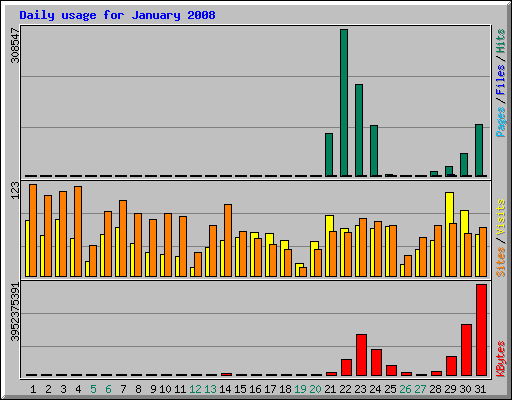
Task: Click the 'Daily usage for January 2008' title
Action: coord(117,15)
